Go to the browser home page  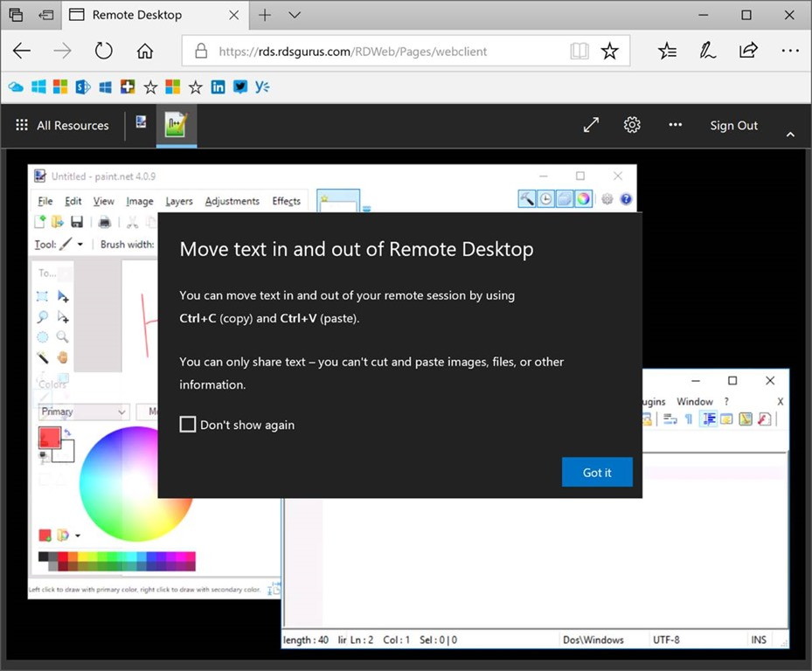[x=145, y=51]
